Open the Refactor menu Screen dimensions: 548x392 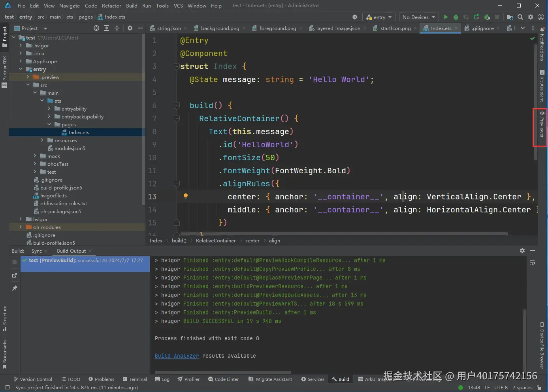point(111,6)
